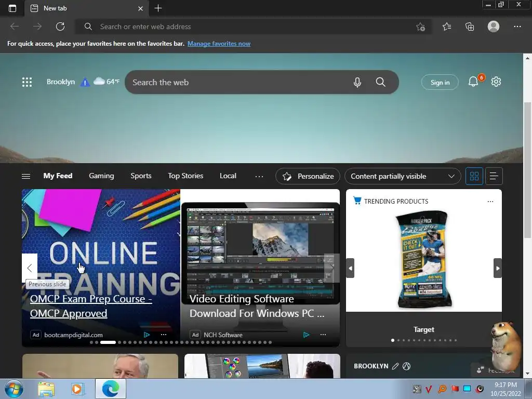The height and width of the screenshot is (399, 532).
Task: Show previous trending product
Action: click(350, 268)
